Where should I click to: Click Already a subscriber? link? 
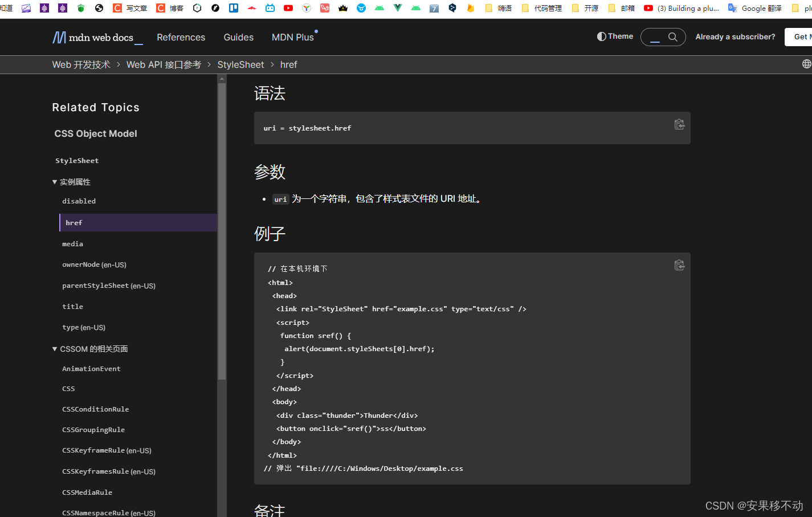pos(735,36)
